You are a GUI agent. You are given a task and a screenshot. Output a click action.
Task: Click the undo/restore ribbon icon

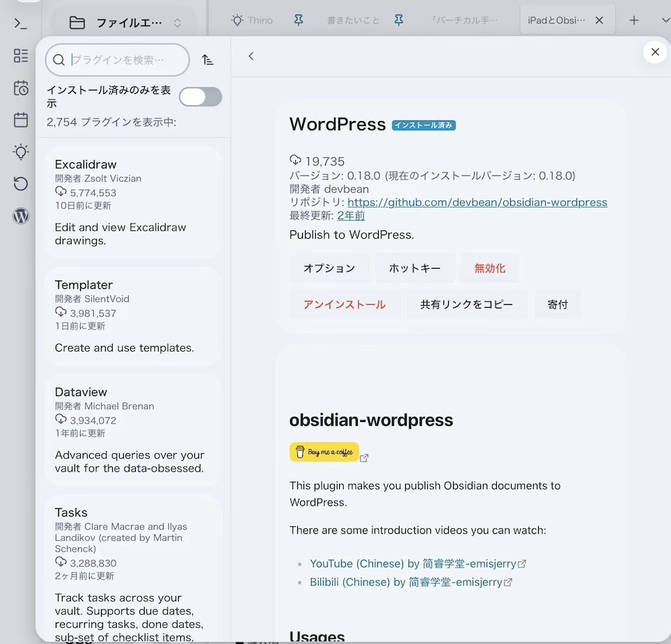pyautogui.click(x=21, y=184)
